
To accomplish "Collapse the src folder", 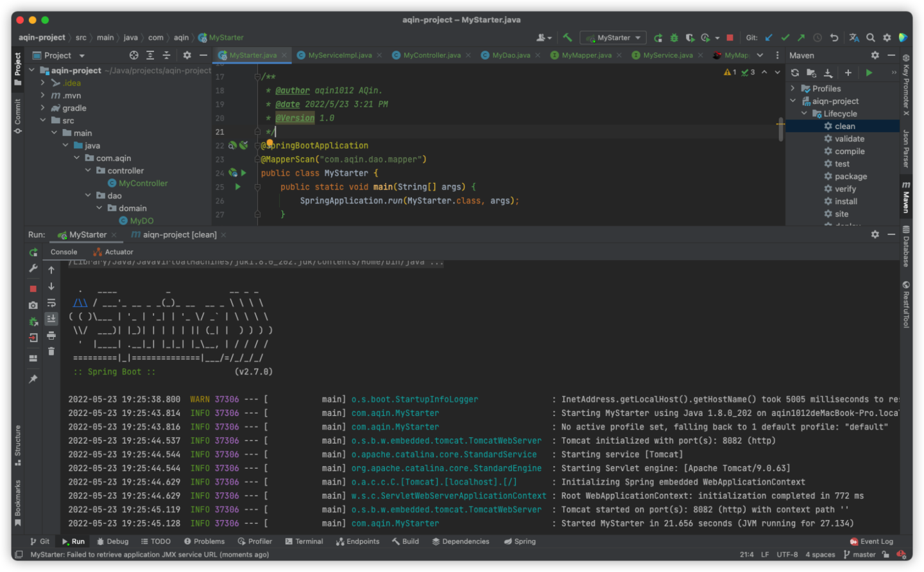I will point(43,120).
